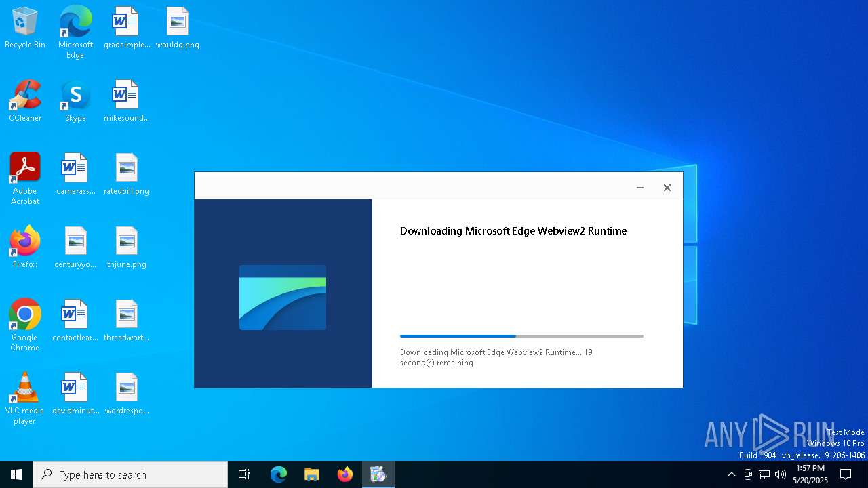Open the network status tray icon
Image resolution: width=868 pixels, height=488 pixels.
[764, 474]
